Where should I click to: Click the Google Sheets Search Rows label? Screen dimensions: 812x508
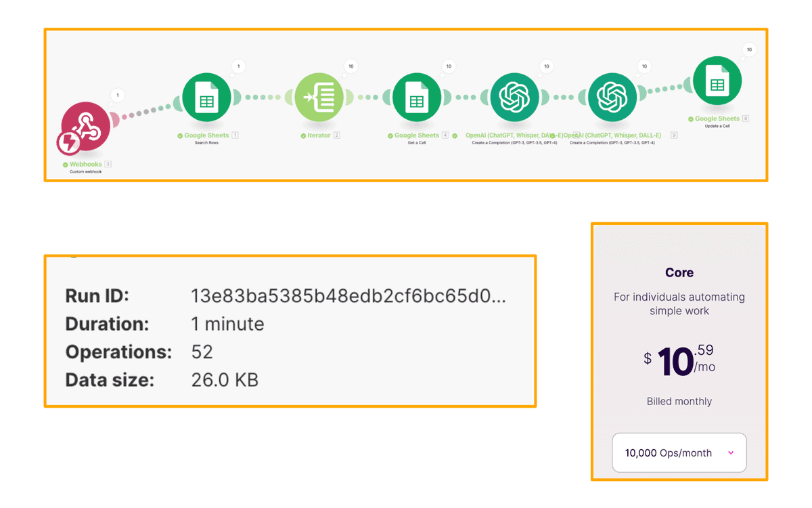pos(206,135)
